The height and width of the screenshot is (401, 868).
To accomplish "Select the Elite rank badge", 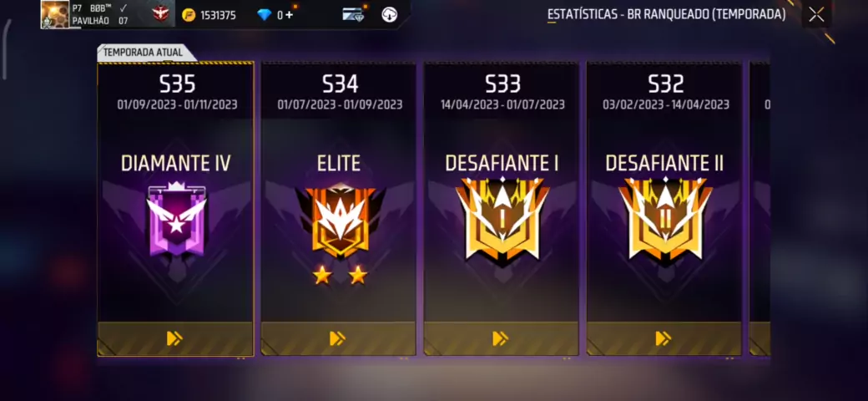I will coord(340,221).
